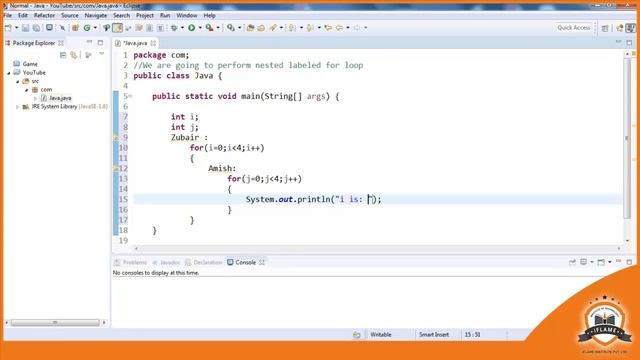Click the Open Console icon
Screen dimensions: 640x360
601,262
